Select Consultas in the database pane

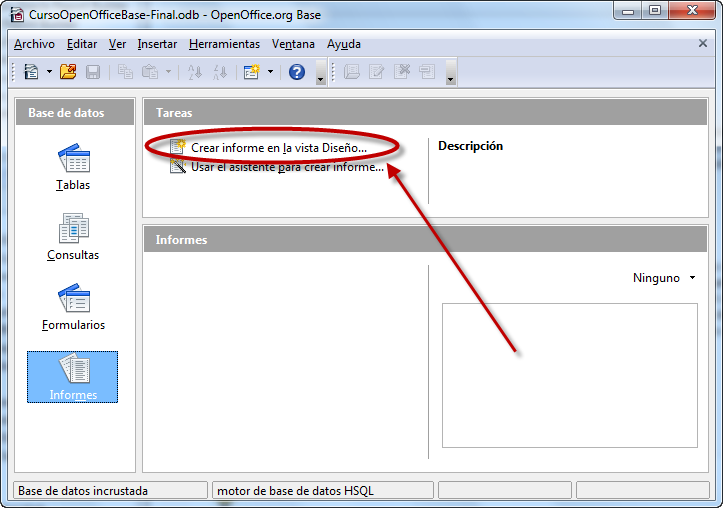tap(73, 237)
